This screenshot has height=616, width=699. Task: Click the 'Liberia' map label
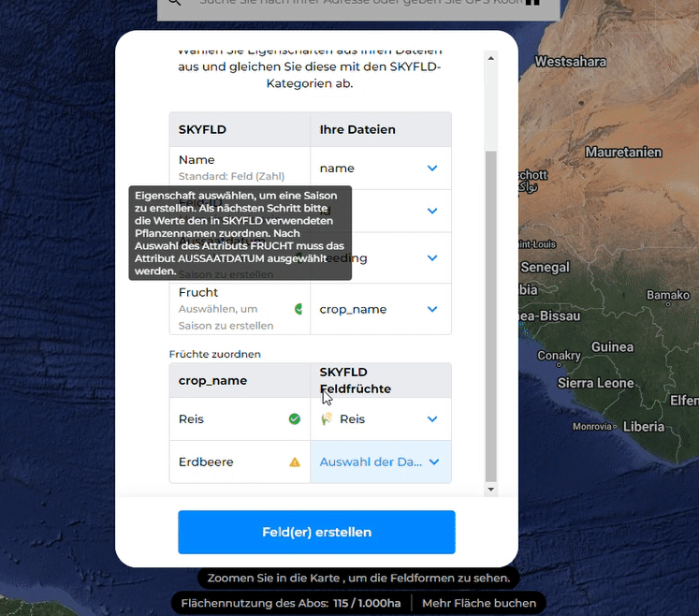(x=644, y=427)
